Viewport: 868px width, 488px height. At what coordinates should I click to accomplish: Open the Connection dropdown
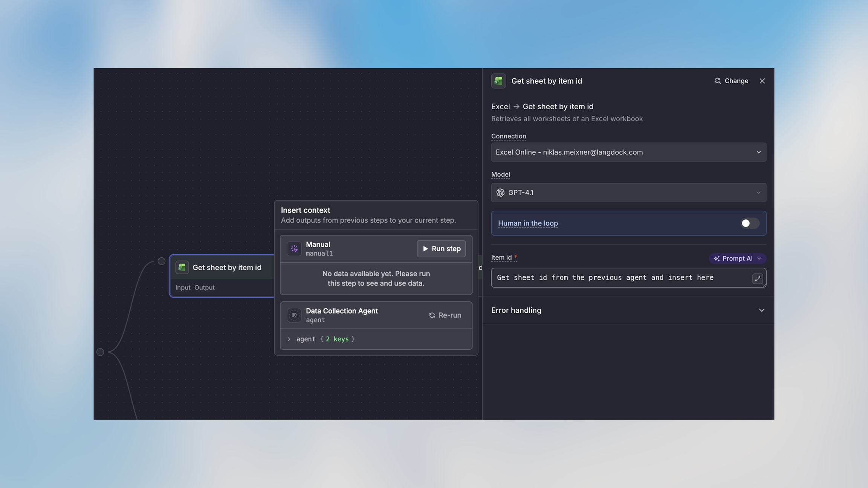click(628, 152)
